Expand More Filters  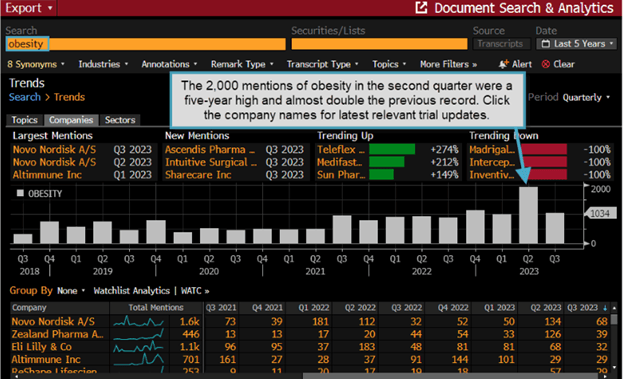(x=448, y=64)
